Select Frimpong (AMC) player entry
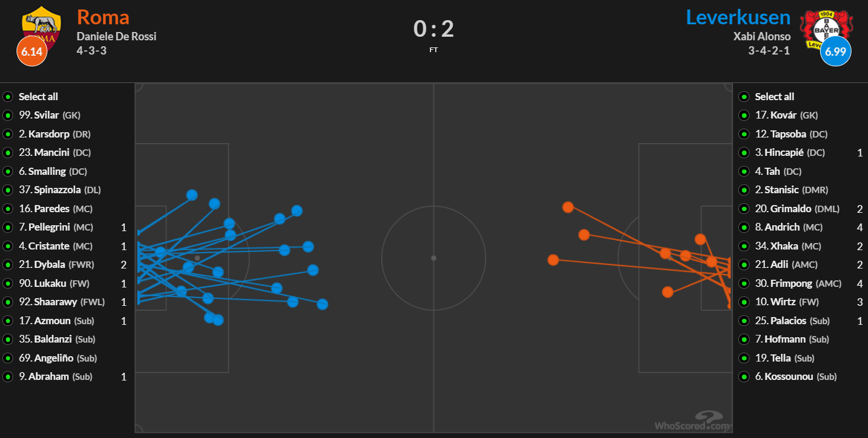Viewport: 868px width, 438px height. (x=798, y=283)
